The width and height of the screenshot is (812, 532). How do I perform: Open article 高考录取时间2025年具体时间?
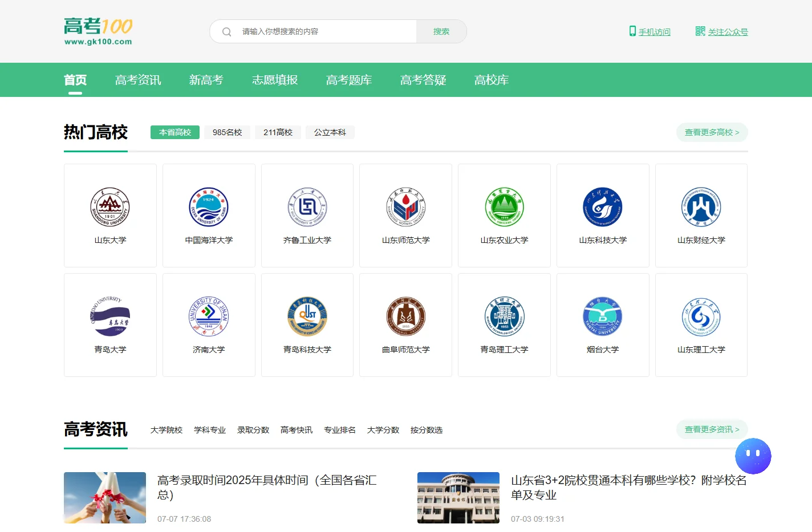267,488
